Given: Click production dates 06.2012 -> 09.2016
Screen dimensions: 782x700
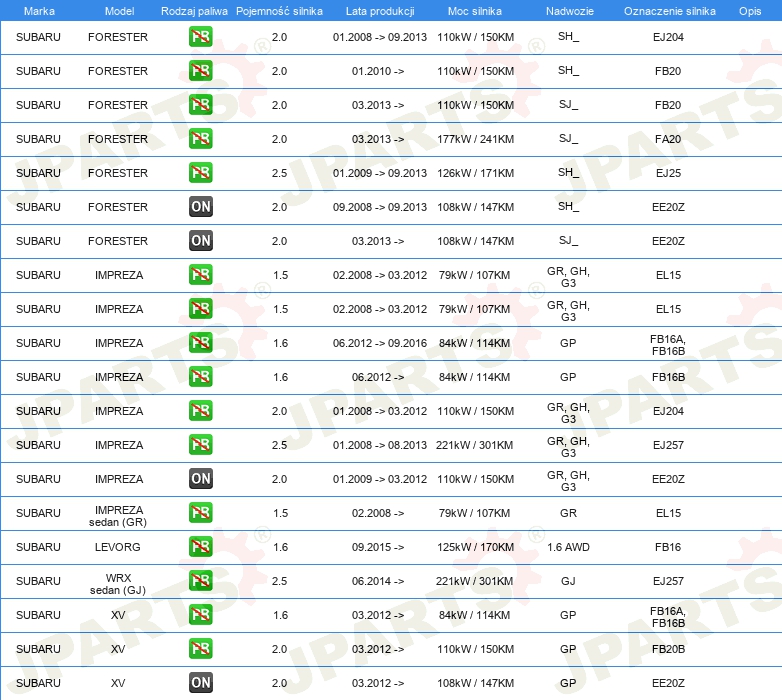Looking at the screenshot, I should [380, 343].
